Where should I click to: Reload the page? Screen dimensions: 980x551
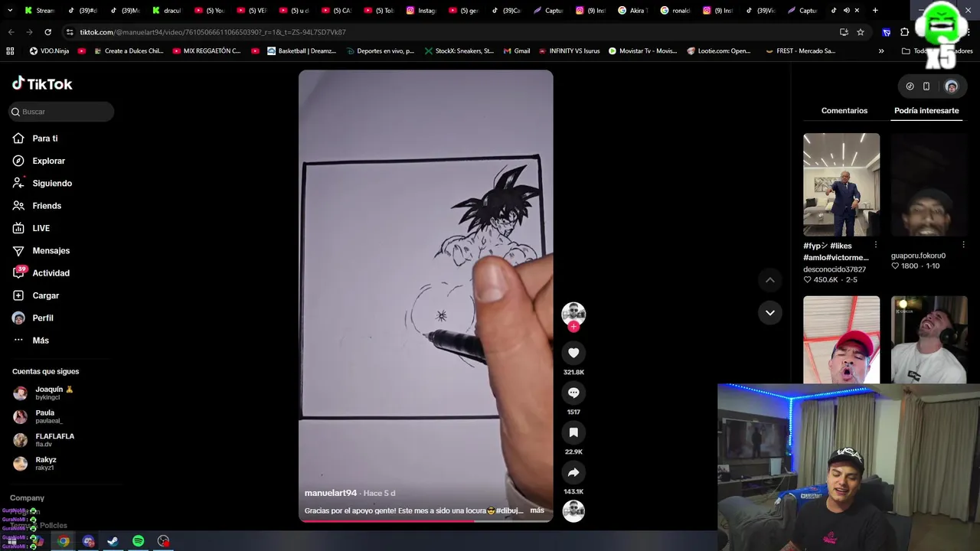(x=47, y=32)
